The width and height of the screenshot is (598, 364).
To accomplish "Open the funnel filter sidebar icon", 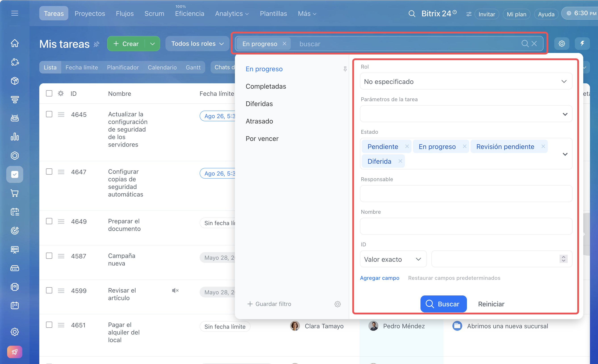I will point(15,99).
